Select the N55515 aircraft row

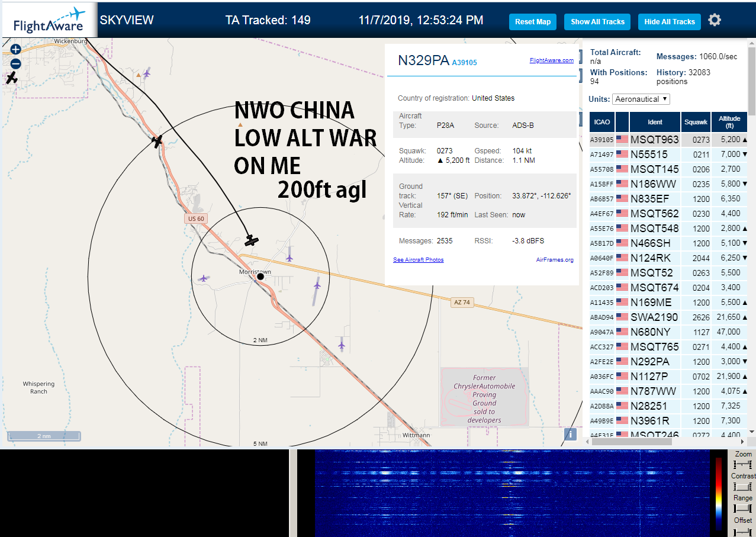[668, 155]
